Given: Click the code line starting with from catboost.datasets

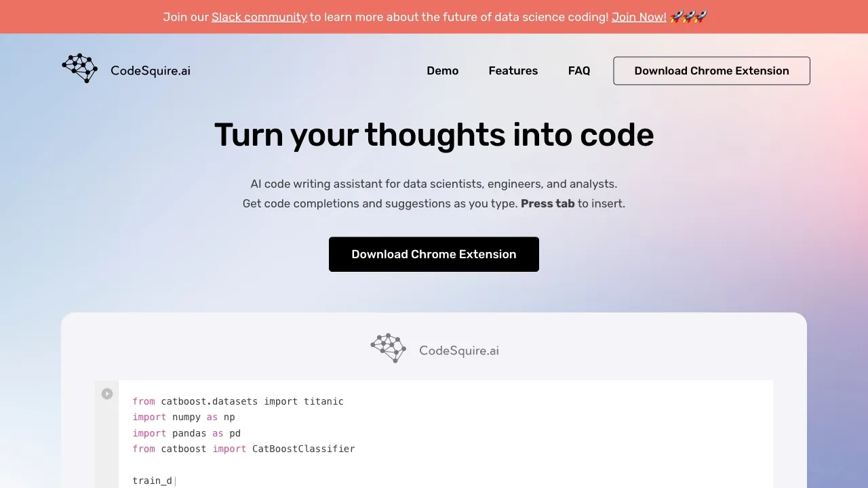Looking at the screenshot, I should [x=238, y=401].
